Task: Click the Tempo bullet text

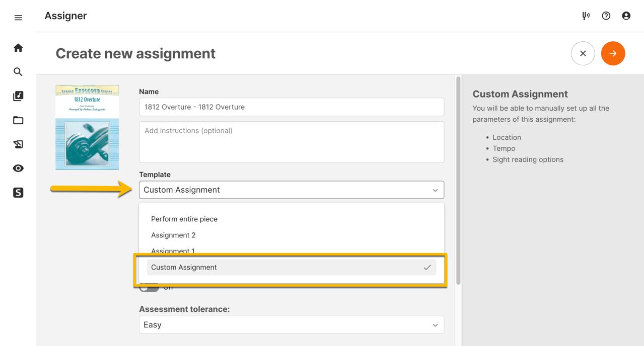Action: 504,148
